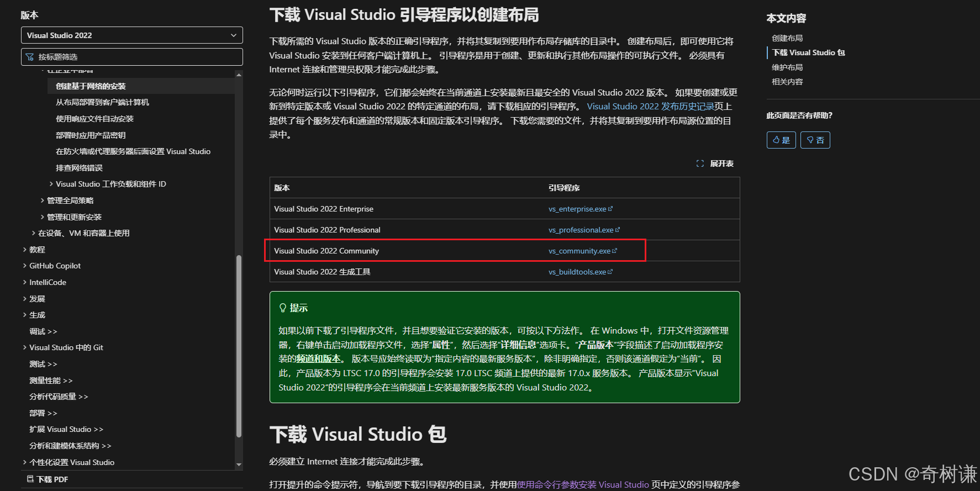
Task: Open 使用命令行参数安装 Visual Studio link
Action: [x=583, y=484]
